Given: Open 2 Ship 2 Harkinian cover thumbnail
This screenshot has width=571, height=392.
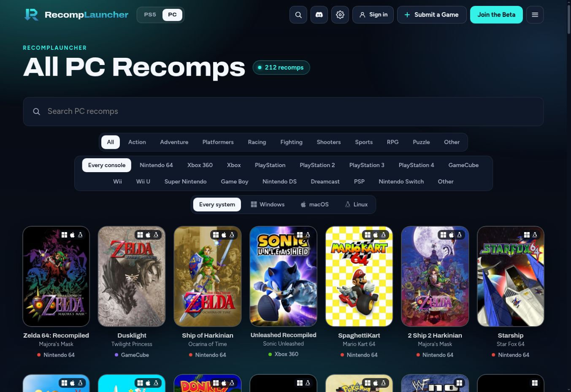Looking at the screenshot, I should 435,276.
